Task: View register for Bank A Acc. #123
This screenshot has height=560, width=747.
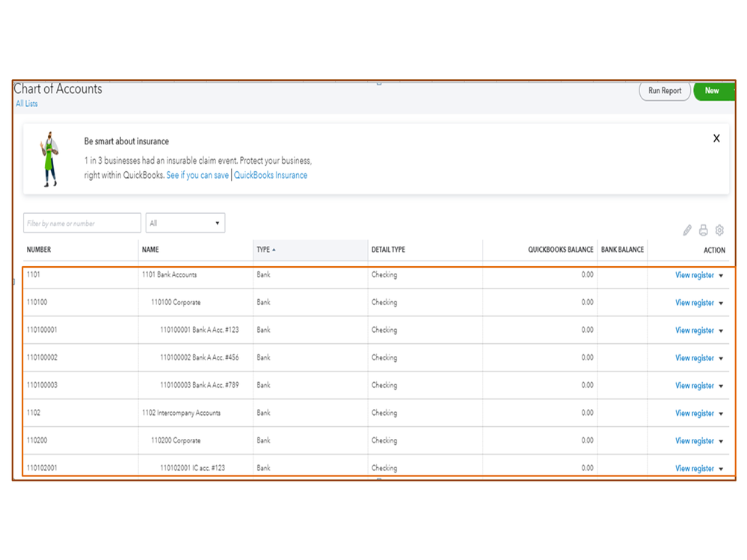Action: coord(694,330)
